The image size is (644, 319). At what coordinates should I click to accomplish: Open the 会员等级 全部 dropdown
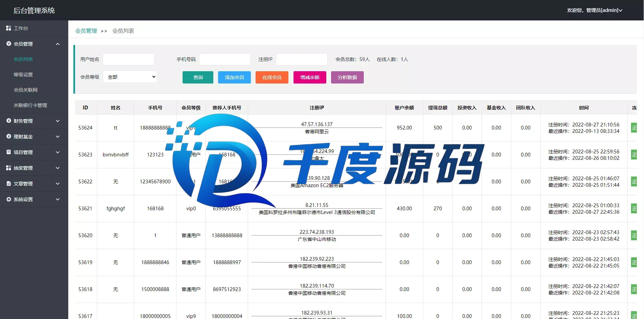coord(130,77)
